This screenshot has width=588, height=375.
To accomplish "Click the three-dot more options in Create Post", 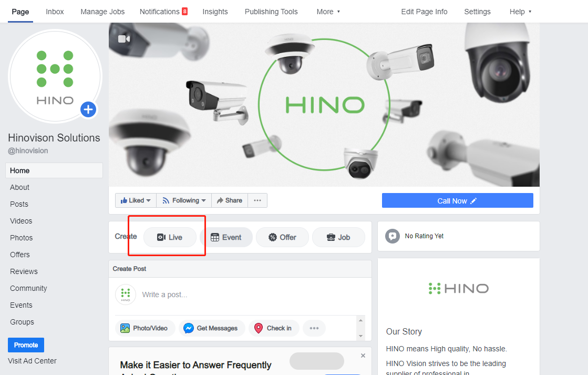I will (x=314, y=328).
